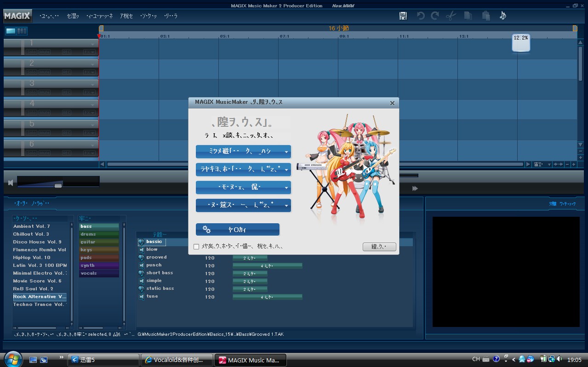The width and height of the screenshot is (588, 367).
Task: Toggle Solo on track 1
Action: tap(31, 52)
